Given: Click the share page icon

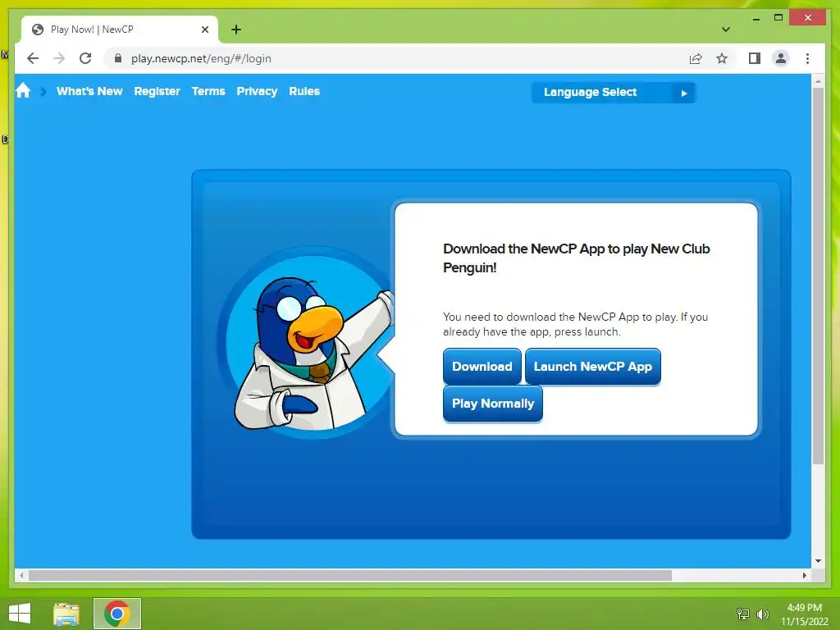Looking at the screenshot, I should [696, 58].
